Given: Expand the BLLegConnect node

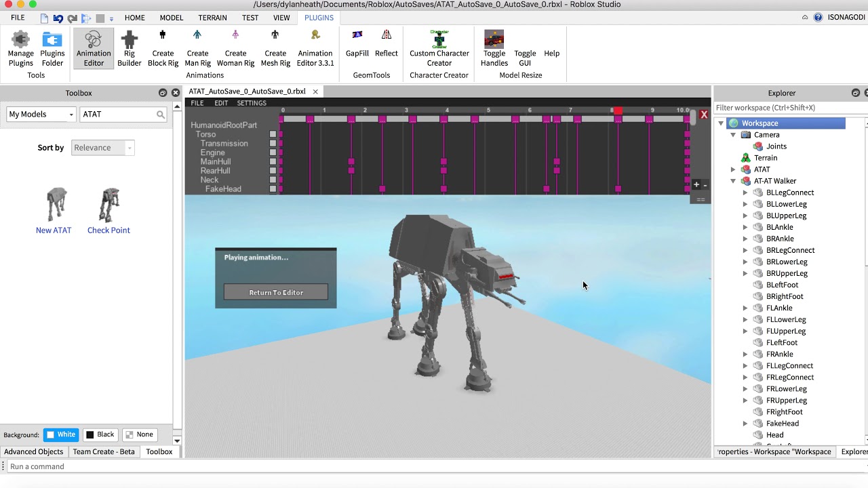Looking at the screenshot, I should [745, 192].
